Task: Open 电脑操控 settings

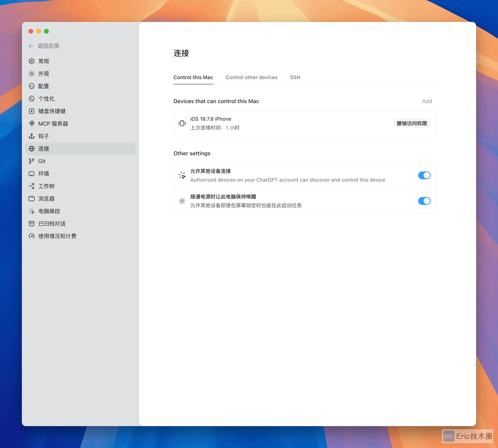Action: click(x=80, y=211)
